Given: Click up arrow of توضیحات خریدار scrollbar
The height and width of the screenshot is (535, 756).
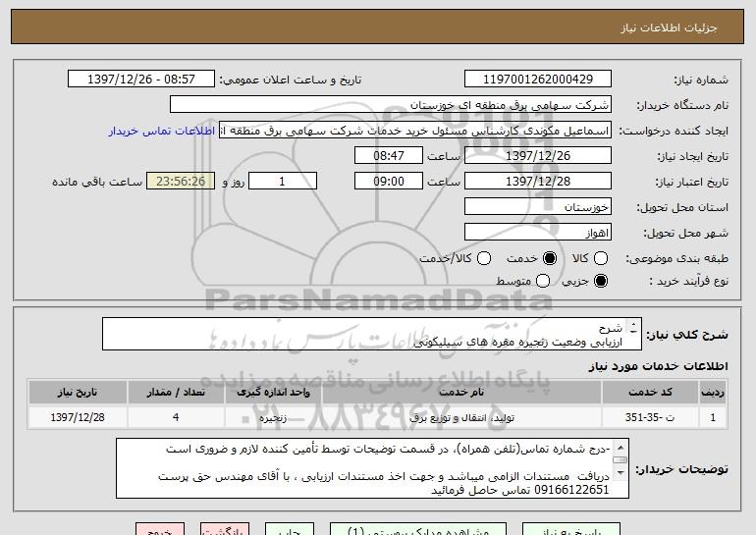Looking at the screenshot, I should pos(621,449).
